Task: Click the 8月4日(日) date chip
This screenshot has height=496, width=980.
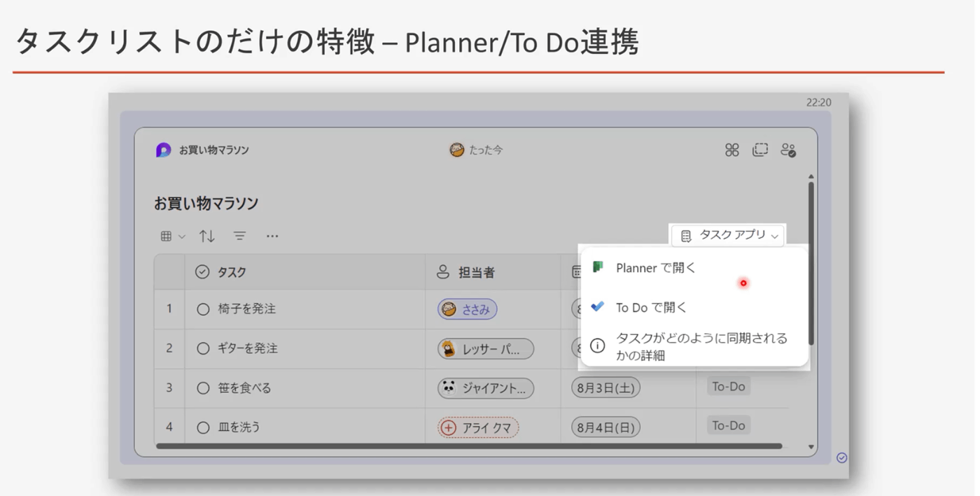Action: click(606, 427)
